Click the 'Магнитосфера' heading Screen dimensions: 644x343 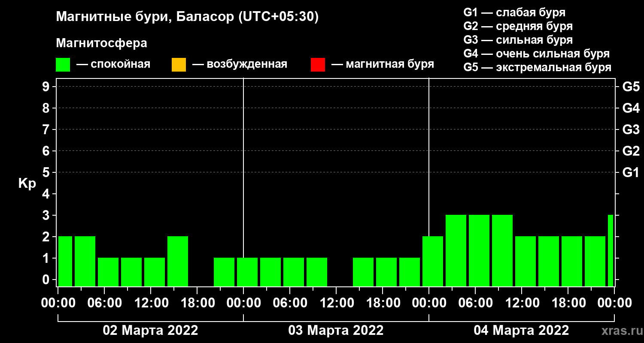click(x=102, y=43)
